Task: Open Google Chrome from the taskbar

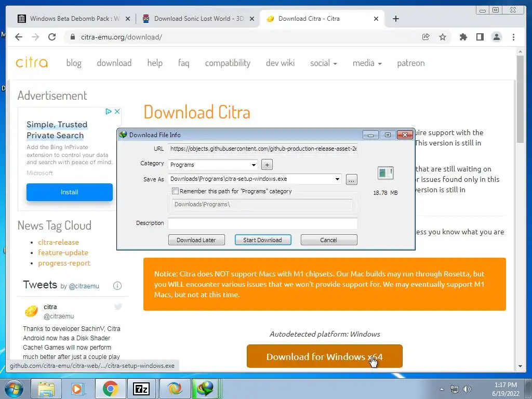Action: click(110, 389)
